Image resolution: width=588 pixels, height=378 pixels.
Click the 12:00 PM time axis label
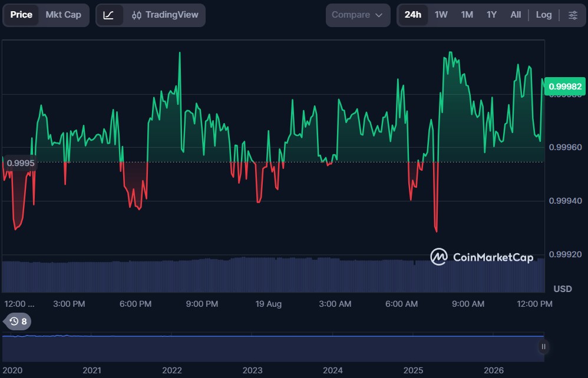pos(534,304)
